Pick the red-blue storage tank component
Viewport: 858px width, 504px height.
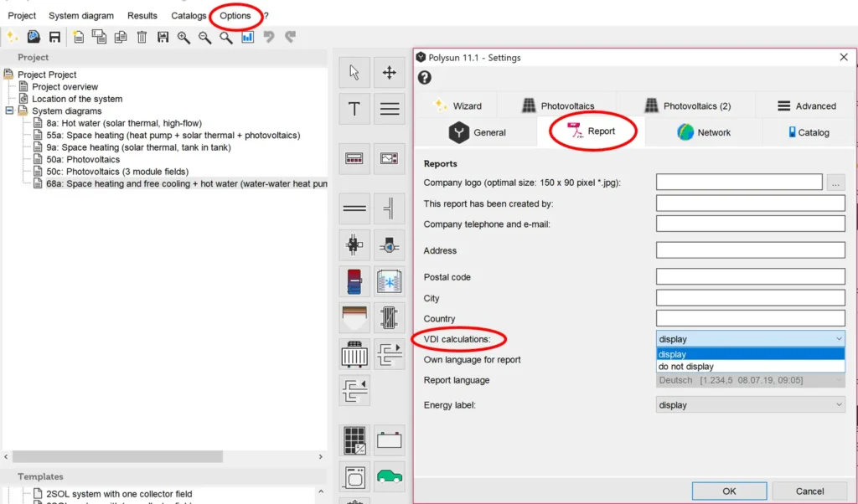click(x=354, y=281)
